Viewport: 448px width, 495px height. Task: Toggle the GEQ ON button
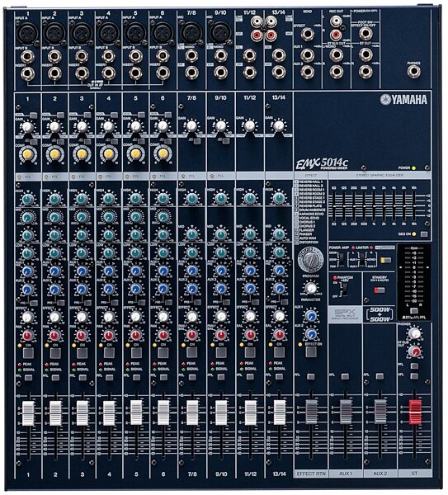click(424, 234)
